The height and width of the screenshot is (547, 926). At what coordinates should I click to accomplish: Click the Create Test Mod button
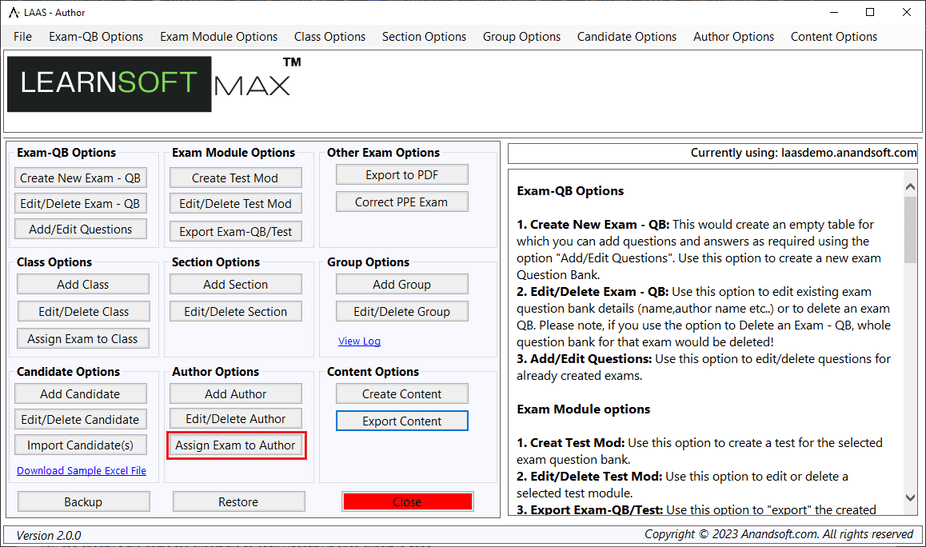click(235, 178)
